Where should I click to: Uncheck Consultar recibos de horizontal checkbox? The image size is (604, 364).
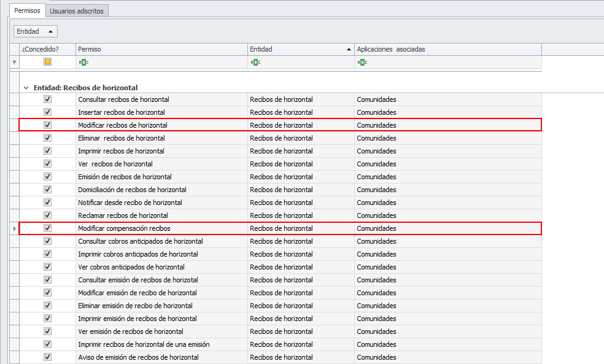[47, 99]
